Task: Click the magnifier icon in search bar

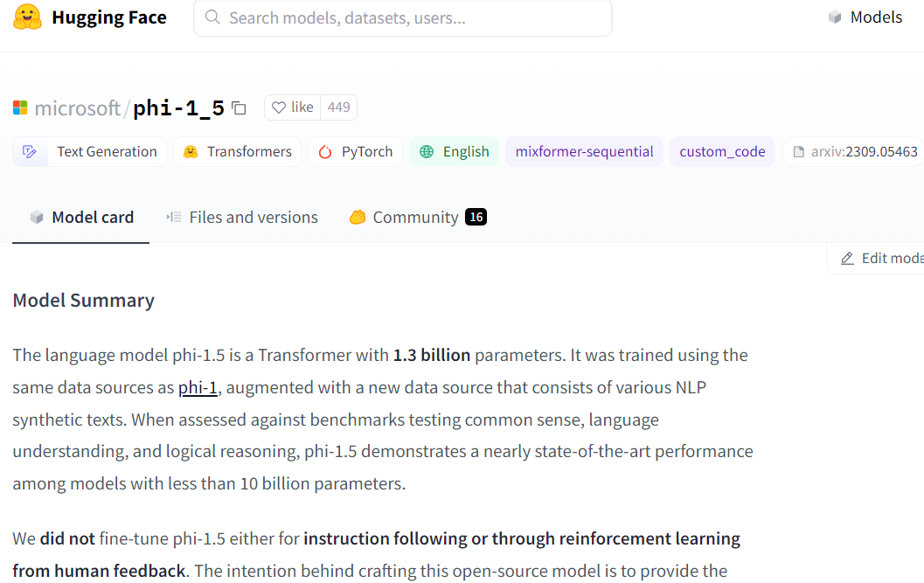Action: pos(212,17)
